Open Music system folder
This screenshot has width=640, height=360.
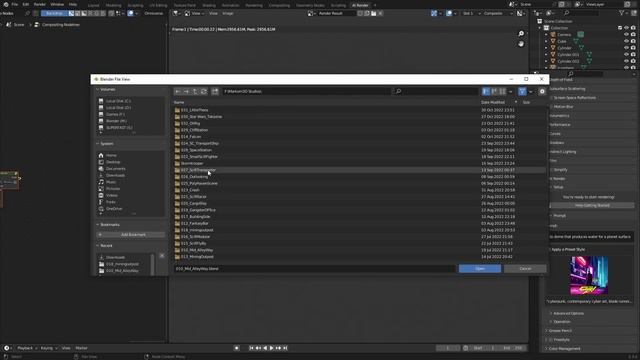point(111,182)
